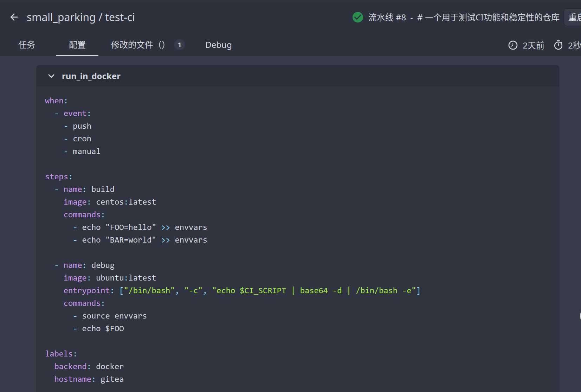This screenshot has height=392, width=581.
Task: Click the clock icon beside 2天前
Action: click(x=513, y=45)
